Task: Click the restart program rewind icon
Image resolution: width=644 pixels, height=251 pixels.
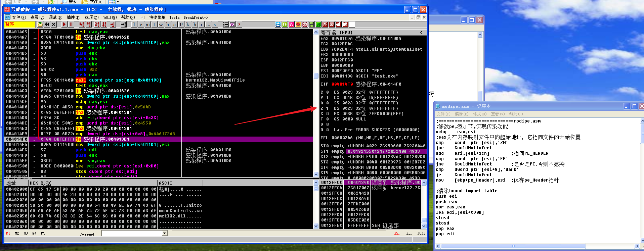Action: (47, 24)
